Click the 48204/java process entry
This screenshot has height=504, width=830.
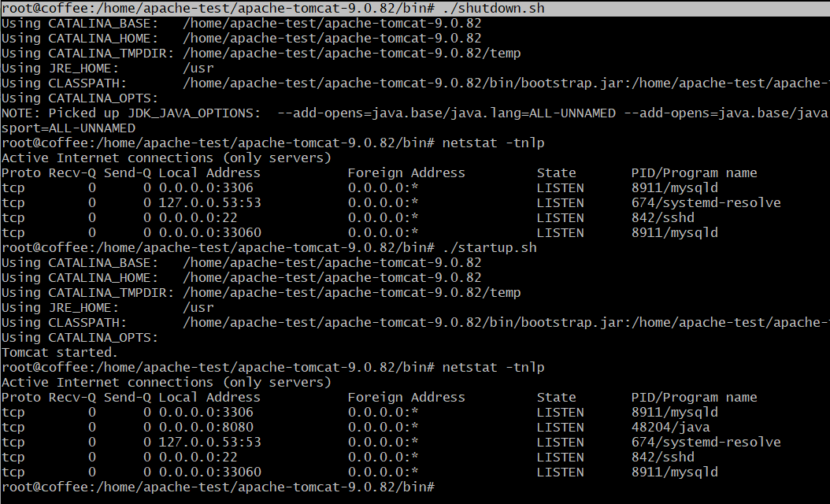[x=670, y=427]
